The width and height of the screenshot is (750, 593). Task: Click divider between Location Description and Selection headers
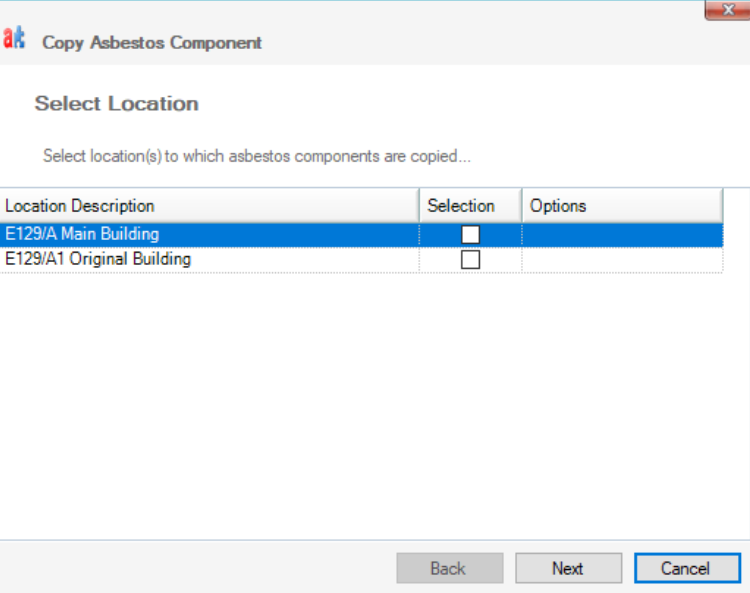[x=419, y=206]
